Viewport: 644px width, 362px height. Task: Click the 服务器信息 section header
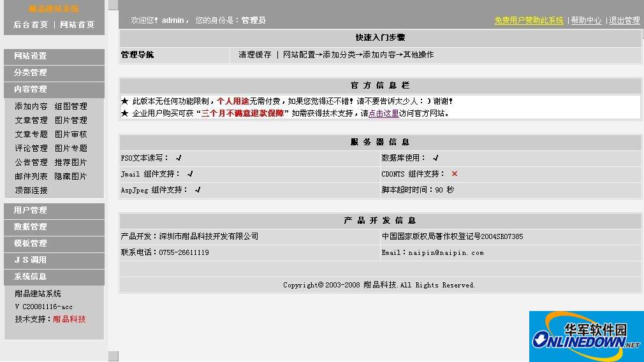click(380, 142)
